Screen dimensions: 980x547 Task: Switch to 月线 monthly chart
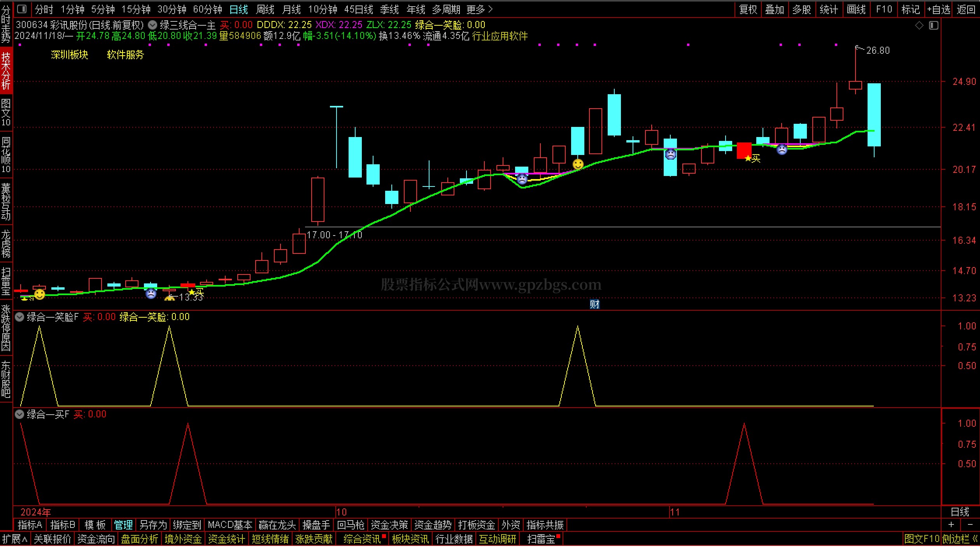coord(291,9)
